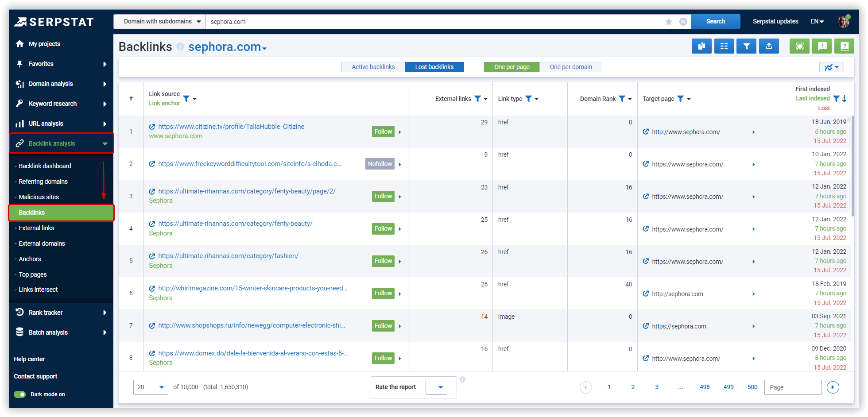Open help with the green question book icon

click(844, 46)
